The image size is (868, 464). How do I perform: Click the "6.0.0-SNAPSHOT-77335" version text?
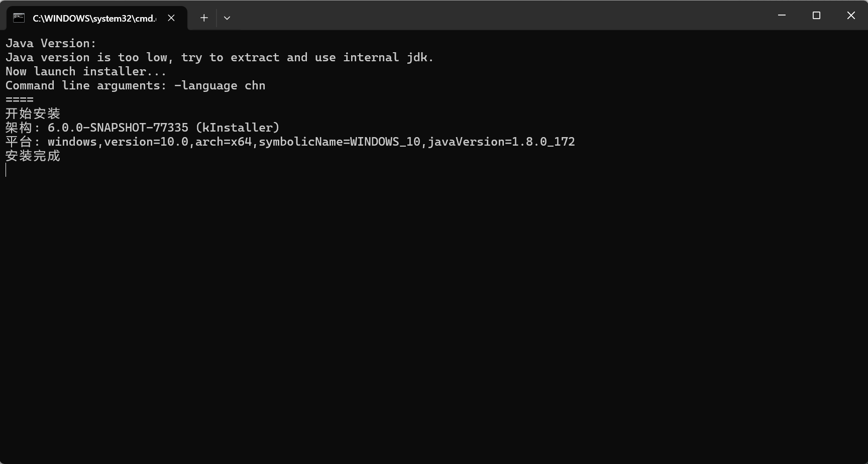(x=118, y=128)
